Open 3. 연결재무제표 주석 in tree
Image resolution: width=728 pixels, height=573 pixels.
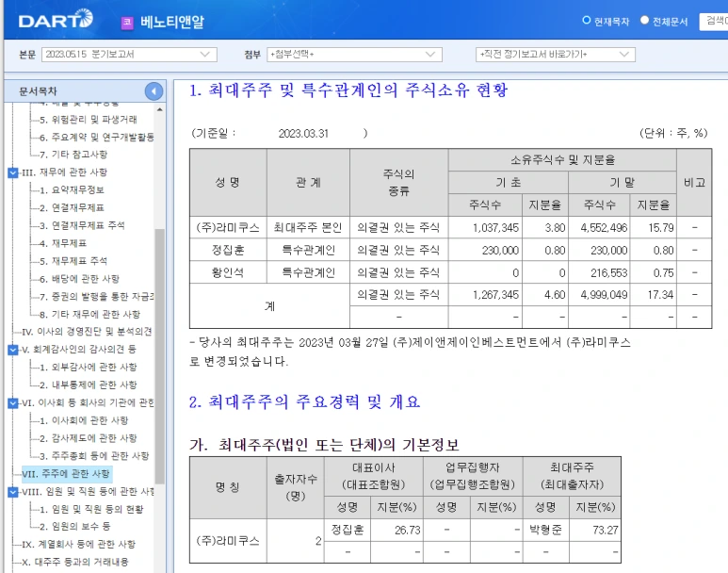pos(82,225)
